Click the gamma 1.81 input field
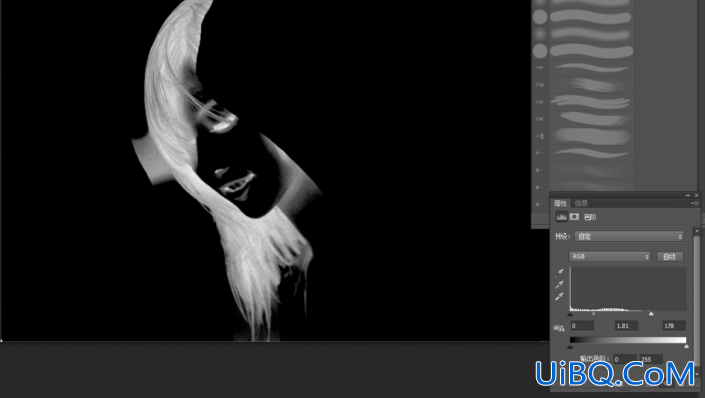This screenshot has width=705, height=398. pos(626,326)
